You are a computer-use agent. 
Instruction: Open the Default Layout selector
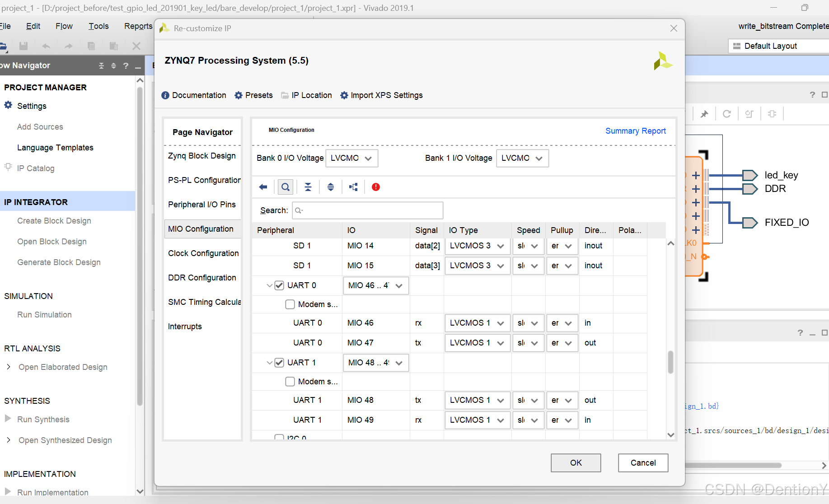[x=778, y=46]
